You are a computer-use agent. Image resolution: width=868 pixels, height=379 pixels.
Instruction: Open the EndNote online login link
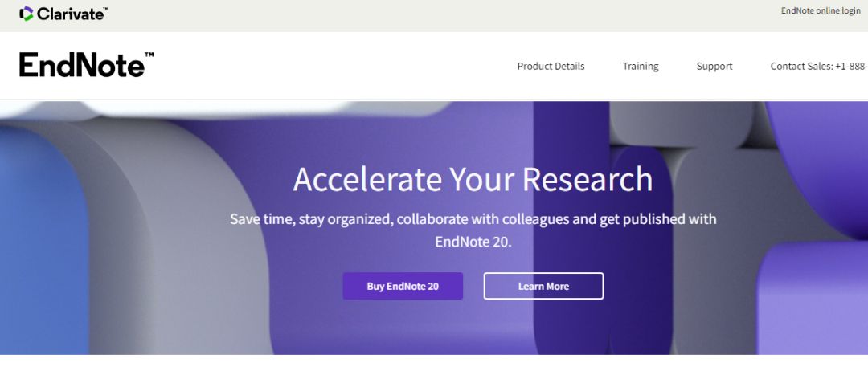click(x=821, y=11)
